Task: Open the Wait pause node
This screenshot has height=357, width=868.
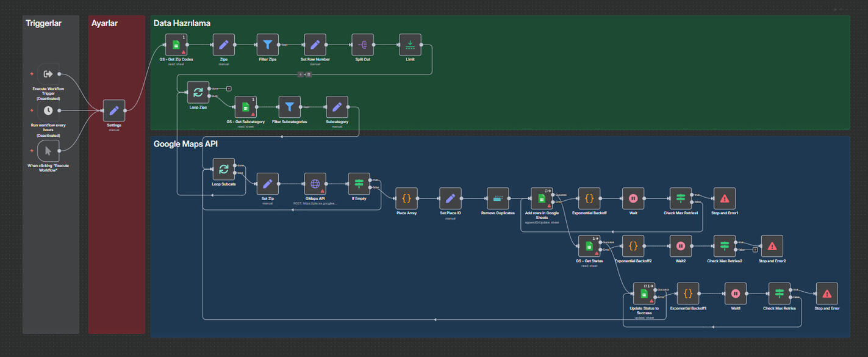Action: coord(633,197)
